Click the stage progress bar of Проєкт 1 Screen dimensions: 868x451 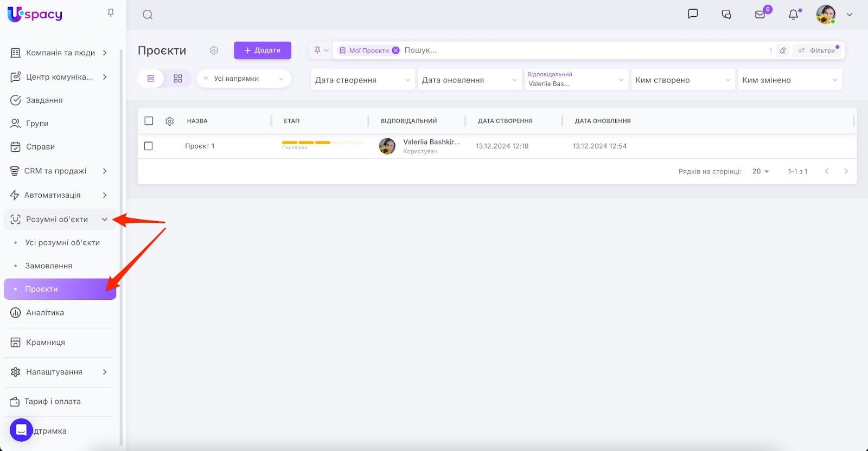tap(322, 143)
